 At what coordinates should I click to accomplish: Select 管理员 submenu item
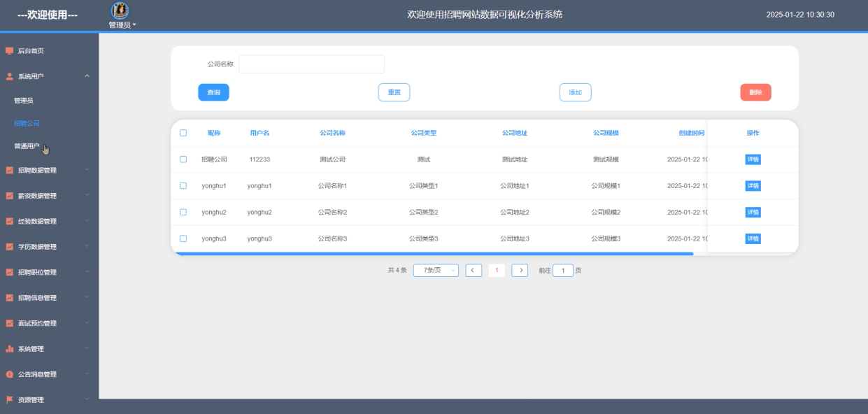[x=49, y=101]
